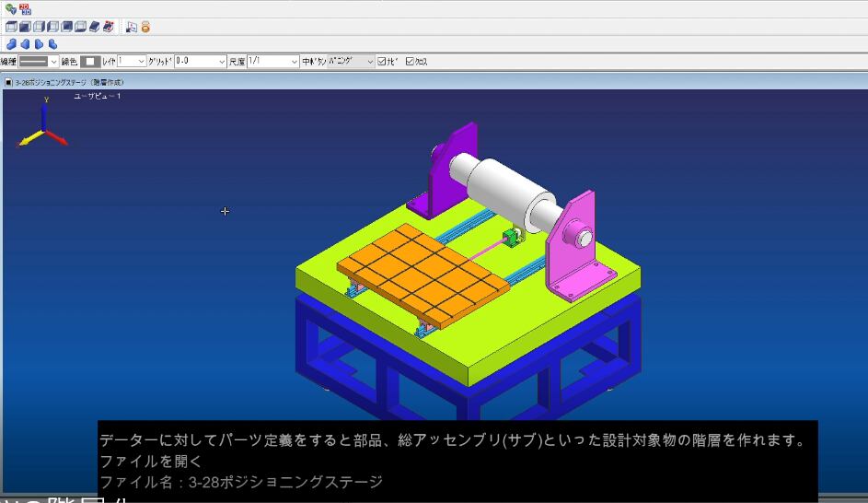Open the レイヤ layer dropdown showing 1

click(132, 62)
